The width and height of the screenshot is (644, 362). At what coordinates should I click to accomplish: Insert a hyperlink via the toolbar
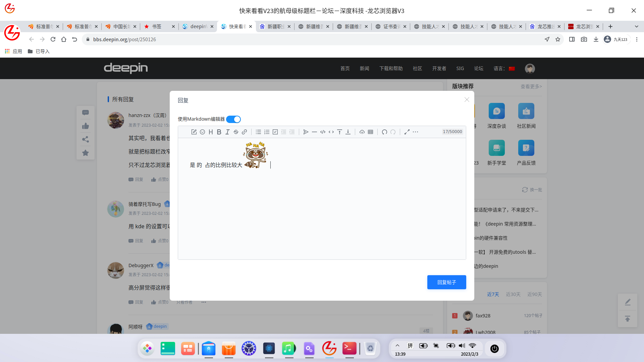245,132
